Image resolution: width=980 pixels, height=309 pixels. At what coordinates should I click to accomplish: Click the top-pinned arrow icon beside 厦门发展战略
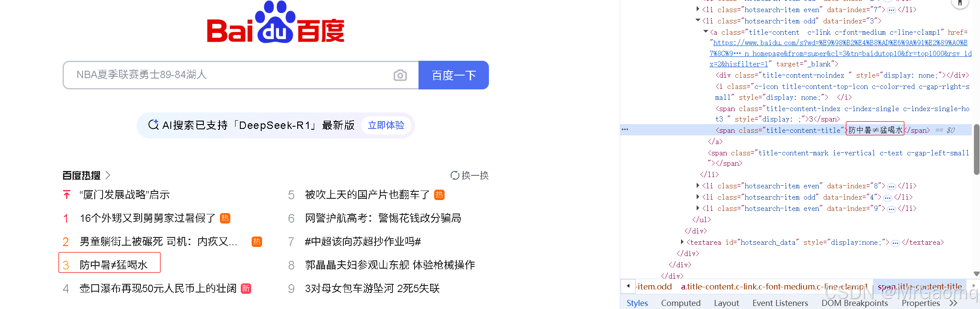pyautogui.click(x=66, y=194)
